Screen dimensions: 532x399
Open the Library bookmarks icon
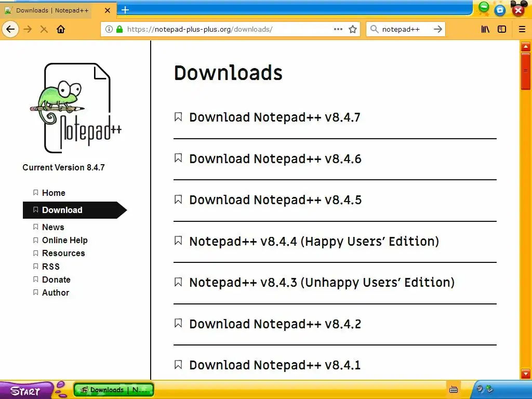(485, 29)
